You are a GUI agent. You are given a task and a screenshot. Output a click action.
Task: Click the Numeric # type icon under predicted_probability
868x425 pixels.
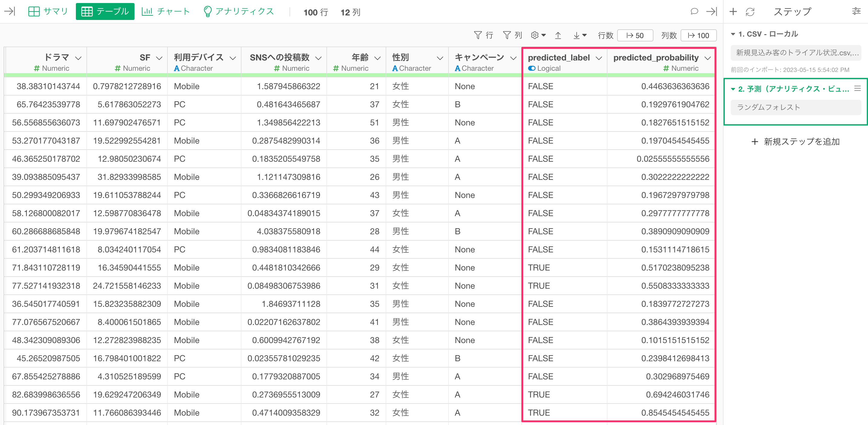666,68
